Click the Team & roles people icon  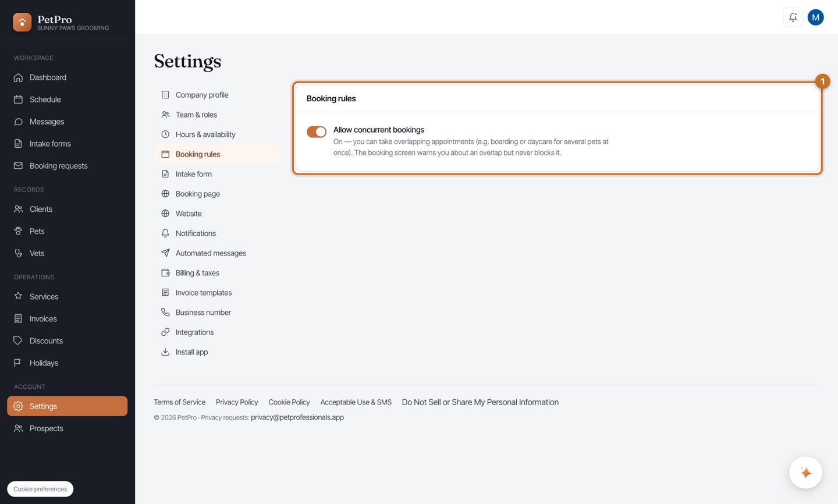165,115
